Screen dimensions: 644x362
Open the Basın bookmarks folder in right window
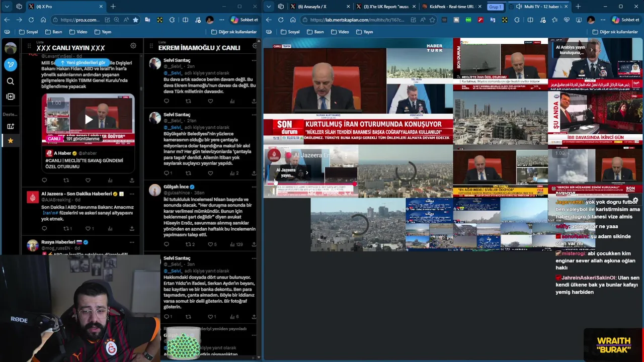click(x=315, y=32)
